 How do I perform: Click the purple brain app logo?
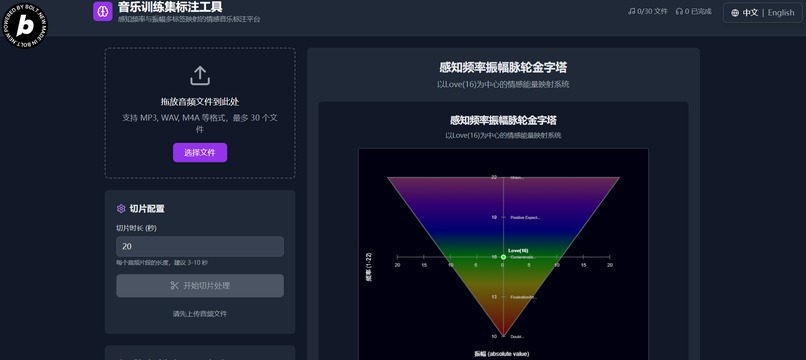tap(103, 11)
